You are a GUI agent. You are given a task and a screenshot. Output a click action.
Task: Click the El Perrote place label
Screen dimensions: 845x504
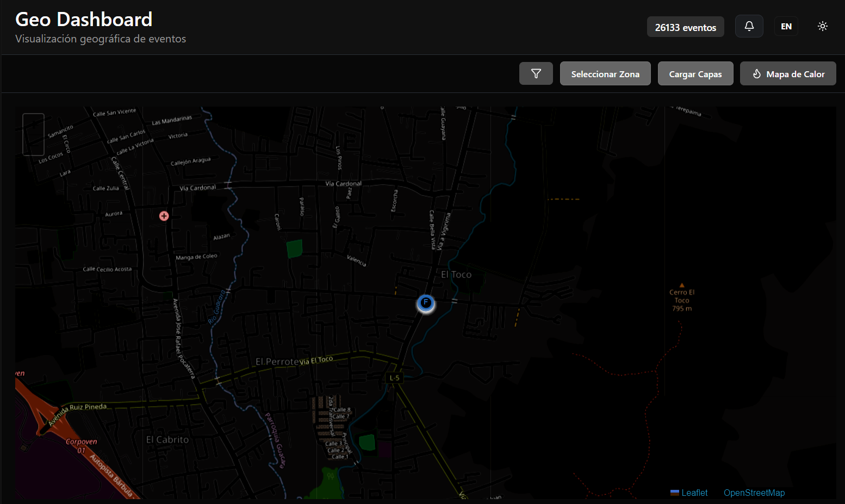(277, 362)
